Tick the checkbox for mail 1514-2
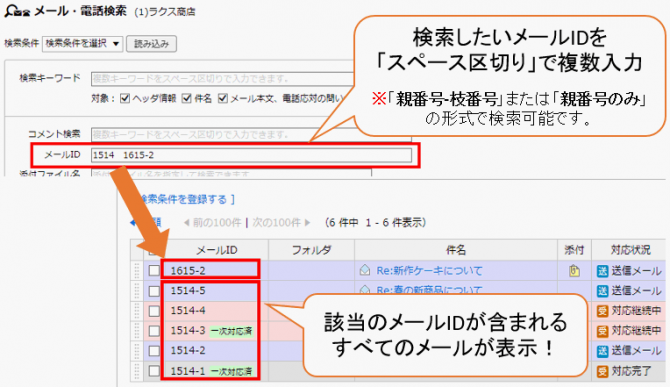 154,351
